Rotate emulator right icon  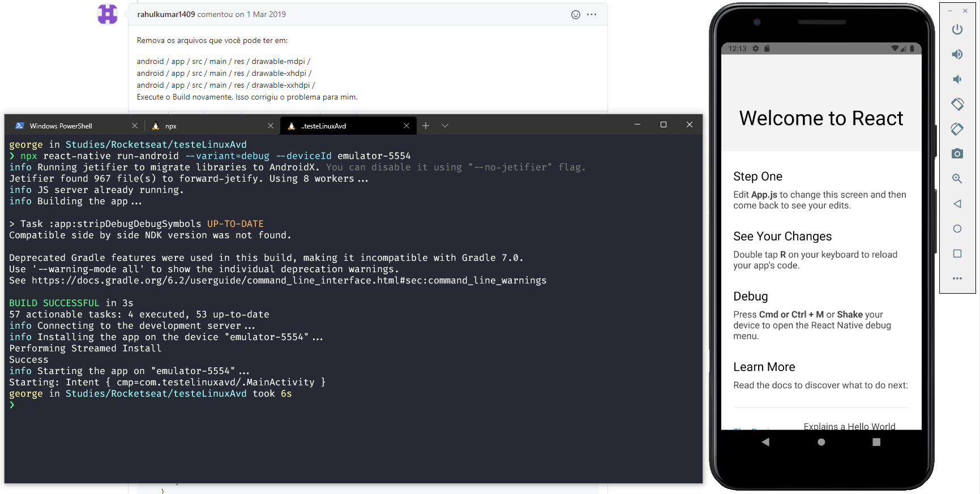pos(957,129)
